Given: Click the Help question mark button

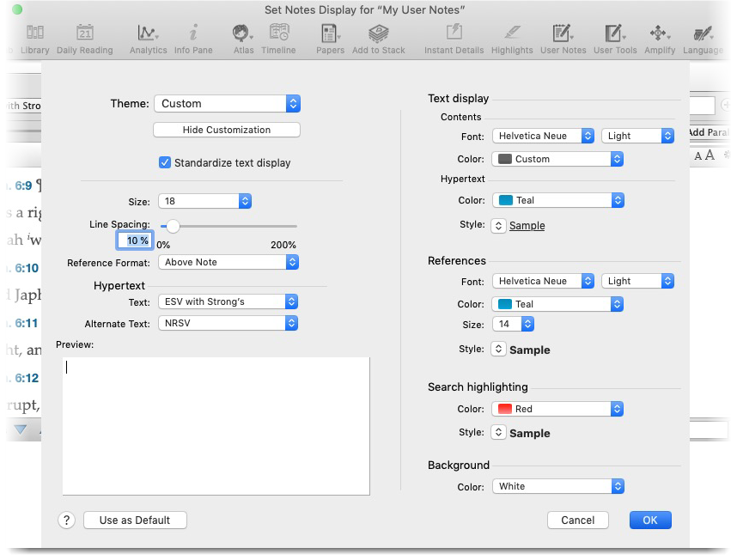Looking at the screenshot, I should pos(67,520).
